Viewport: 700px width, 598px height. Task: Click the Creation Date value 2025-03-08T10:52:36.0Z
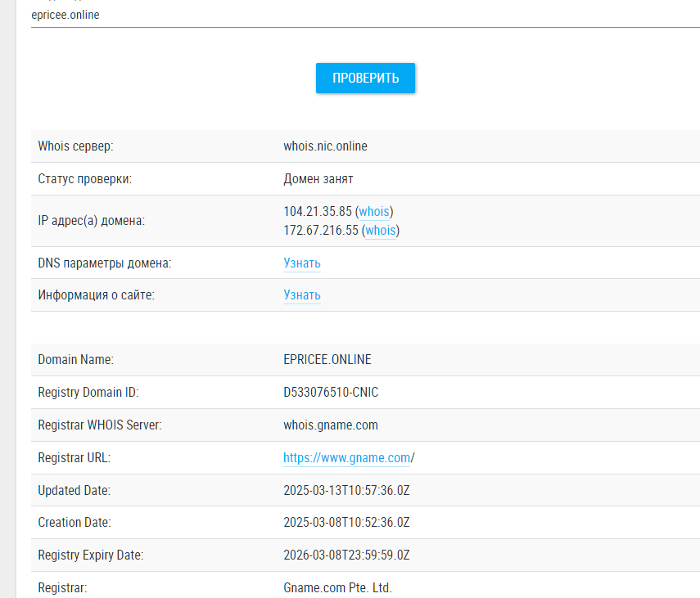346,523
